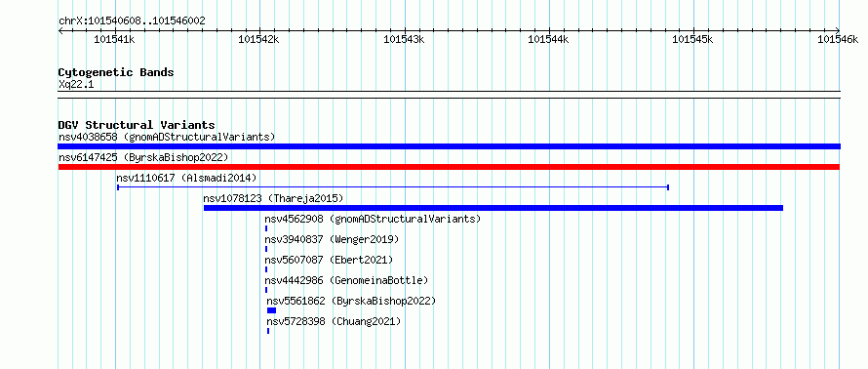Viewport: 868px width, 369px height.
Task: Click the blue bar for nsv1078123
Action: click(493, 208)
